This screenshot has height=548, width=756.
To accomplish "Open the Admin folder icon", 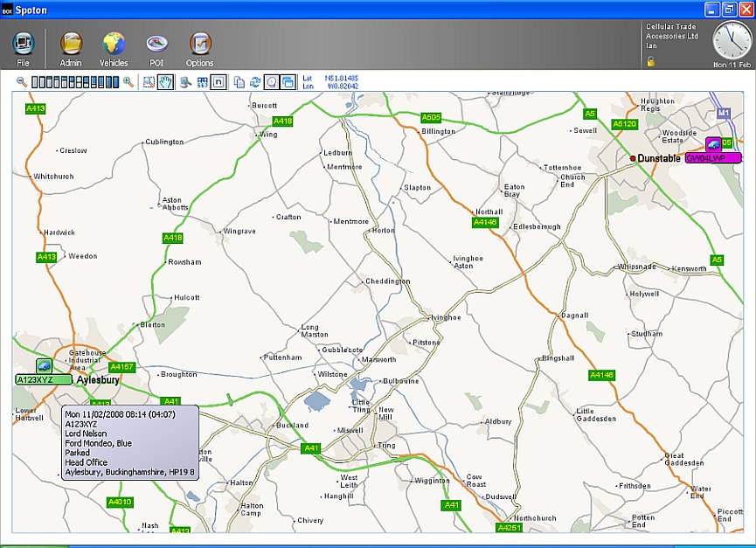I will coord(71,45).
